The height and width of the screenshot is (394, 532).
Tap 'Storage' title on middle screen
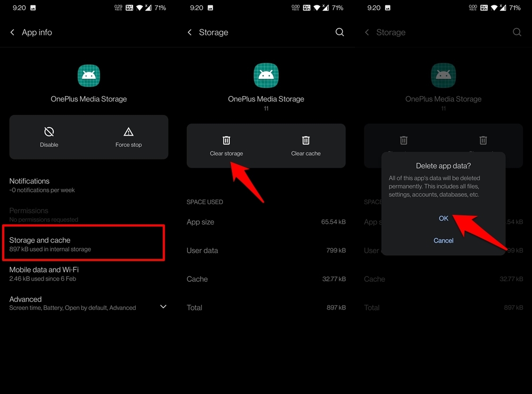pyautogui.click(x=213, y=32)
